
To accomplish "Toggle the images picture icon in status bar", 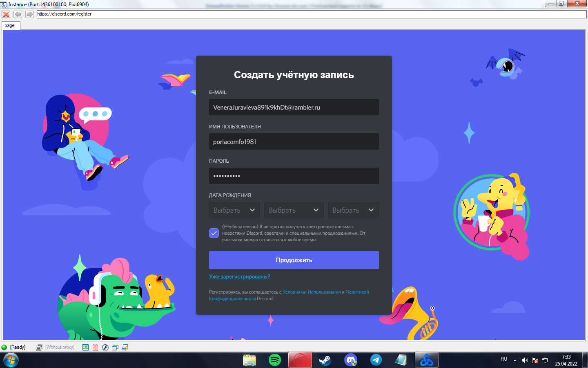I will point(85,348).
